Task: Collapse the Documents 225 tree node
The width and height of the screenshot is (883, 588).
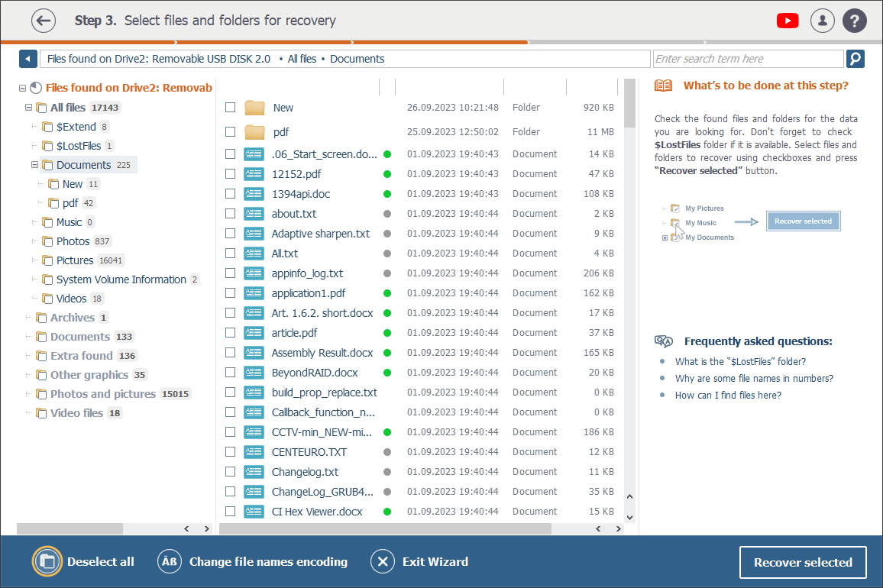Action: [35, 165]
